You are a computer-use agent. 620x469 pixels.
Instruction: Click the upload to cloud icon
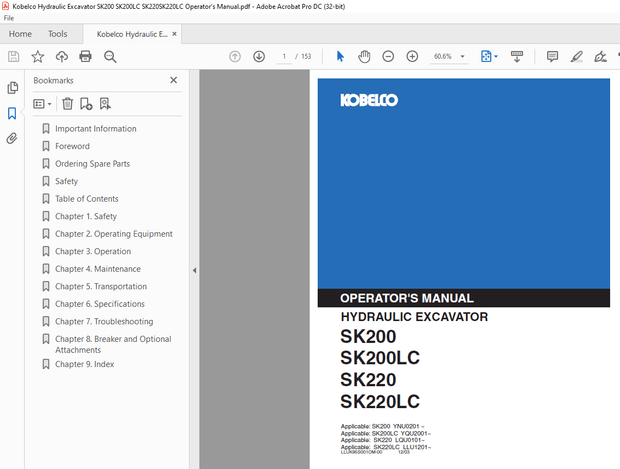(61, 56)
